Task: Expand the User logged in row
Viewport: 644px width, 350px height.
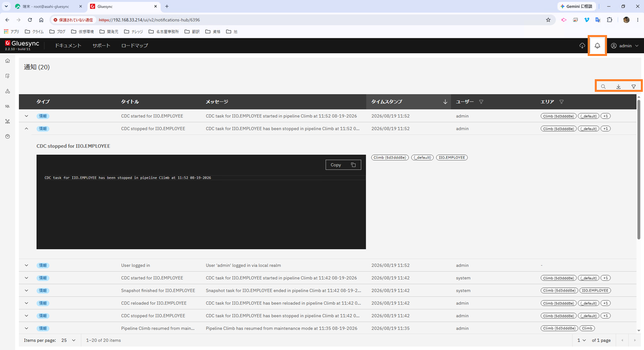Action: tap(26, 265)
